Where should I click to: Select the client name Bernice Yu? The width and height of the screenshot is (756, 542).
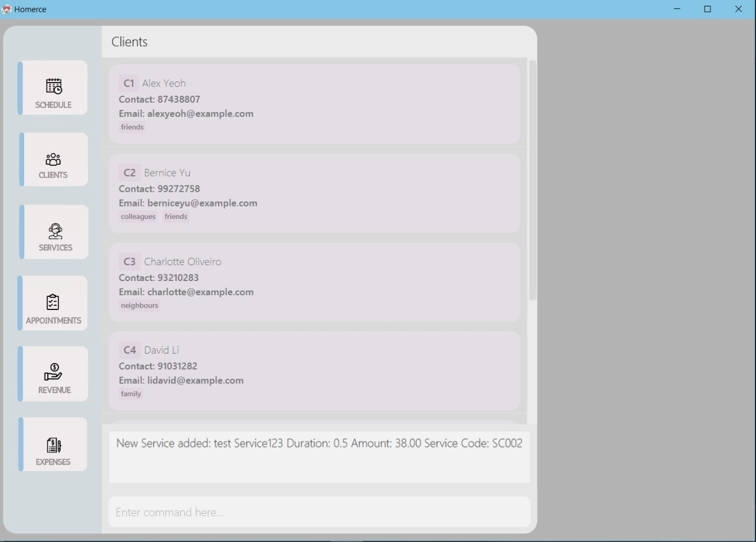coord(167,173)
